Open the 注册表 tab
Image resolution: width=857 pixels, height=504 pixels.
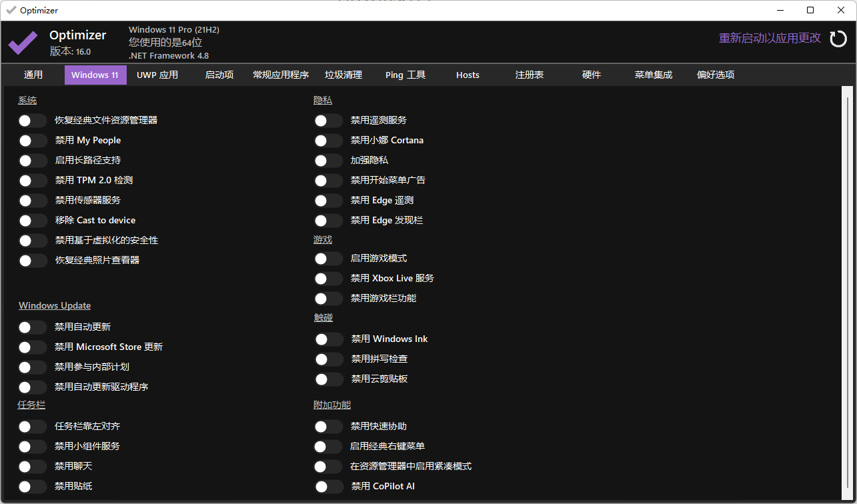click(x=530, y=75)
